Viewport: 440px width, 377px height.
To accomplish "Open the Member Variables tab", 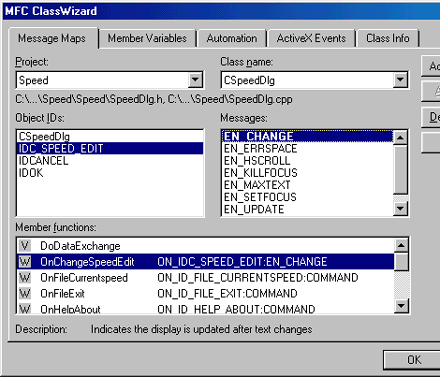I will 147,38.
